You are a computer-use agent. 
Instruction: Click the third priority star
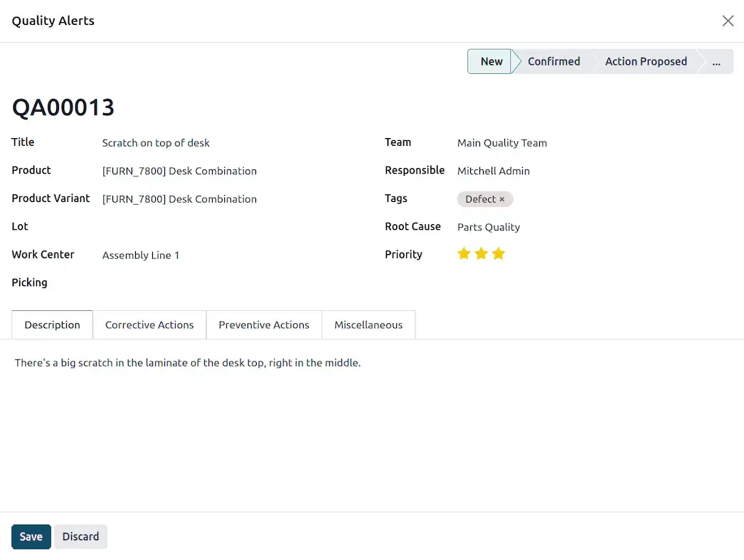point(498,254)
